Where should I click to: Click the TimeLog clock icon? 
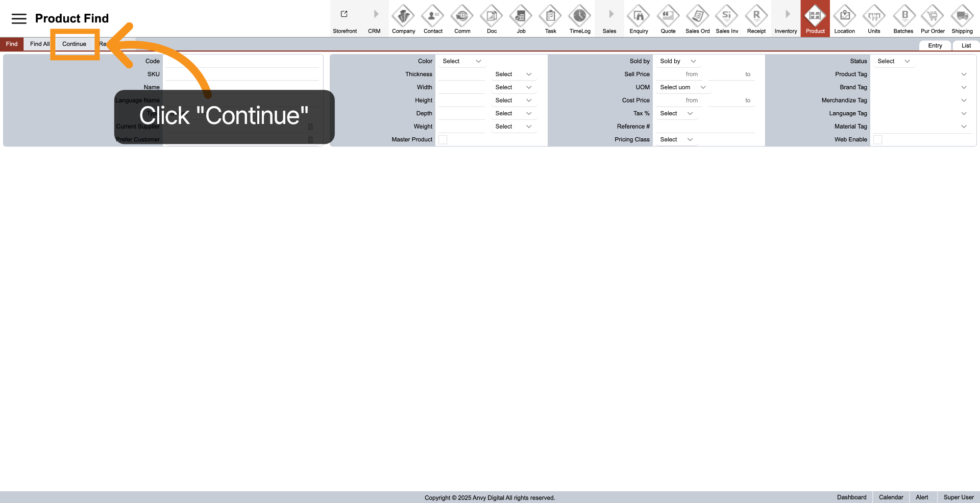tap(579, 17)
